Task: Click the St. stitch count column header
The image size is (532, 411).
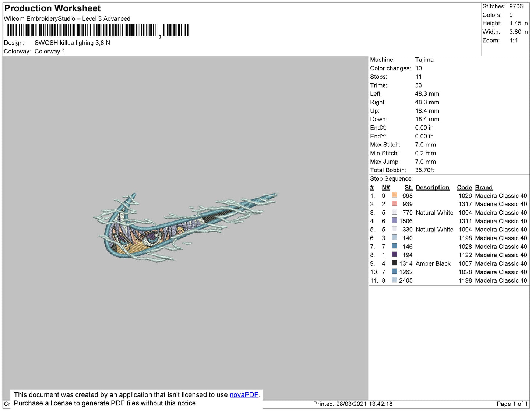Action: [408, 187]
